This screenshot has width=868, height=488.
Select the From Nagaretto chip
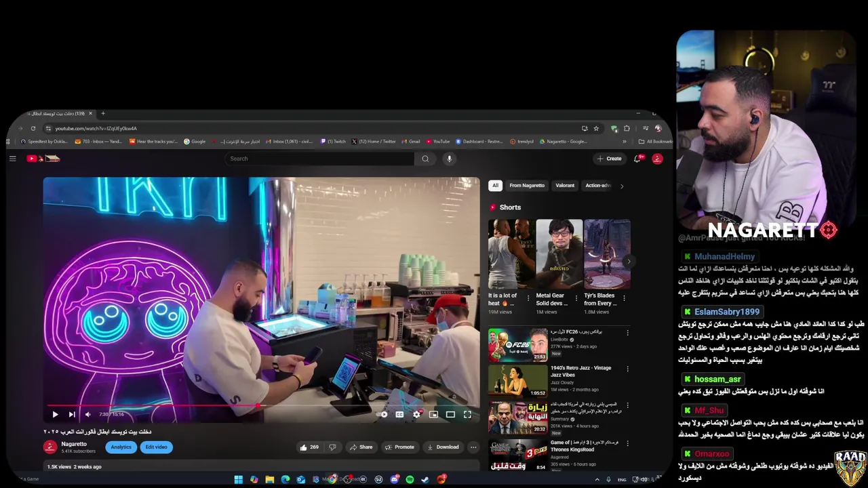click(527, 186)
